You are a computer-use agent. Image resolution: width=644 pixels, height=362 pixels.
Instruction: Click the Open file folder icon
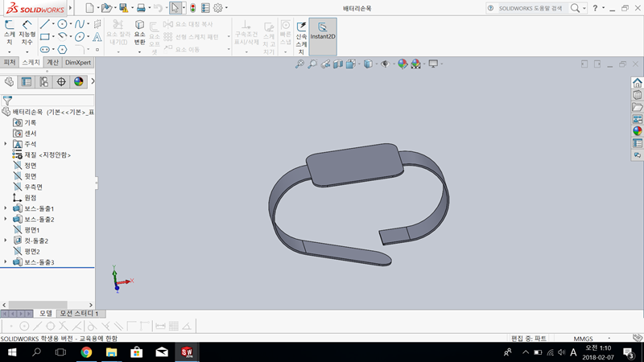click(x=106, y=8)
